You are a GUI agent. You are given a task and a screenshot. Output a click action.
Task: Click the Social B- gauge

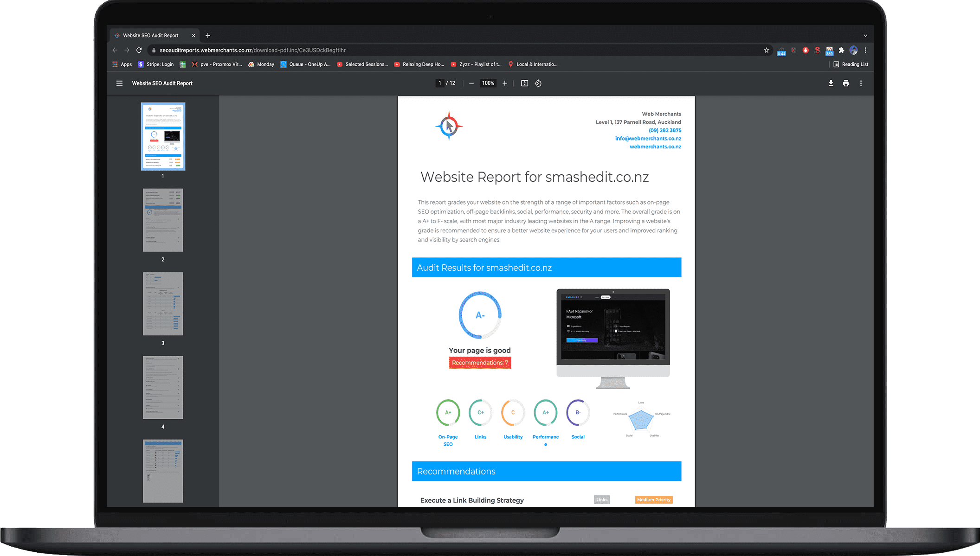tap(578, 413)
